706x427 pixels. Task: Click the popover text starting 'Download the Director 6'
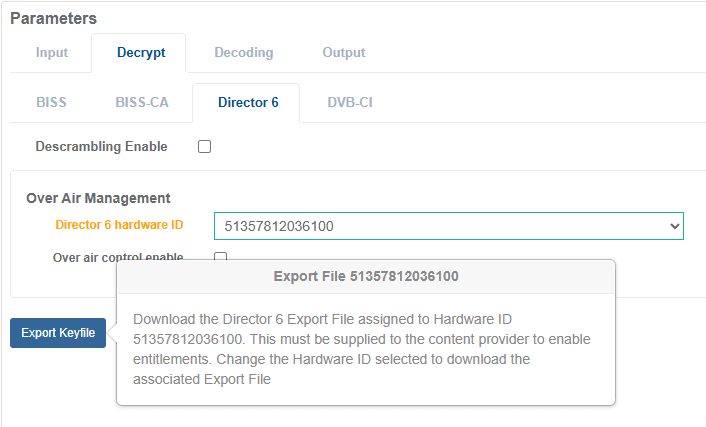pos(362,349)
